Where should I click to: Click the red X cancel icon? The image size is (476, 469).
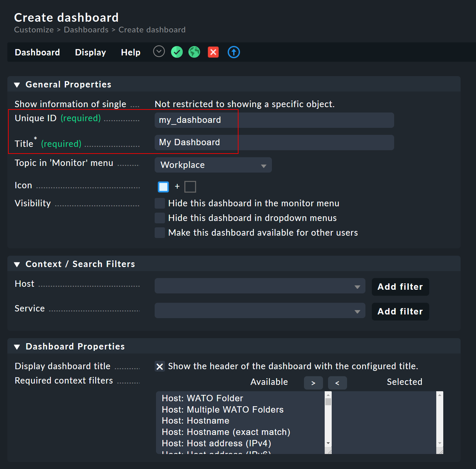coord(213,52)
